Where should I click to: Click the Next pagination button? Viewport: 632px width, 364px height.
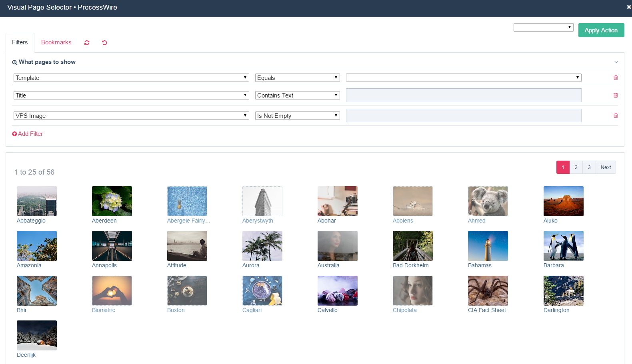[x=606, y=167]
